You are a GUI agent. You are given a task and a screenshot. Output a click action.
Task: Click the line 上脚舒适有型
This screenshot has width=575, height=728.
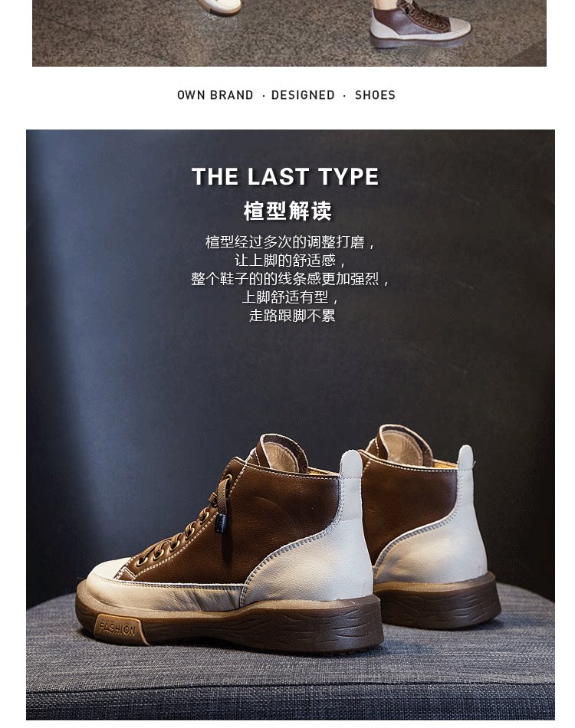tap(291, 297)
